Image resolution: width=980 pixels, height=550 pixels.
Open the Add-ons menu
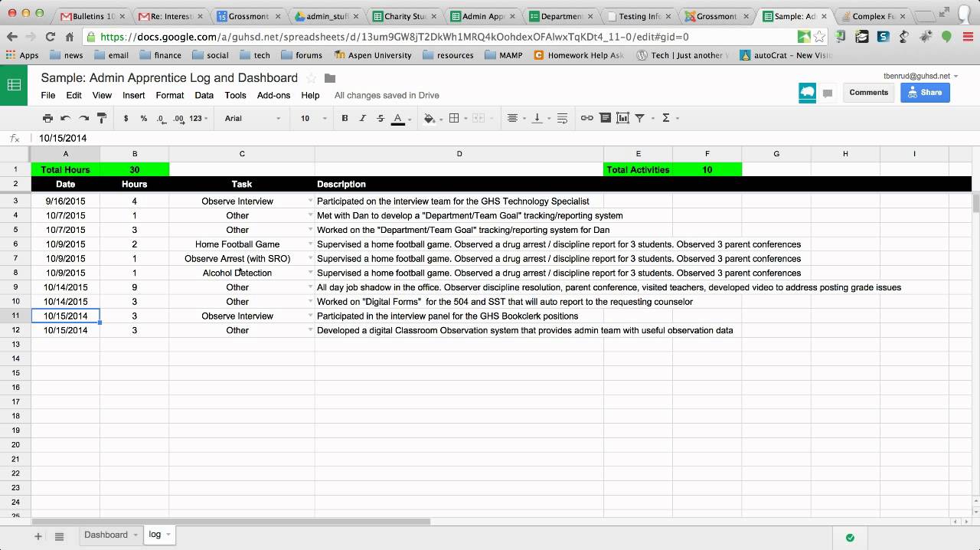click(x=273, y=96)
